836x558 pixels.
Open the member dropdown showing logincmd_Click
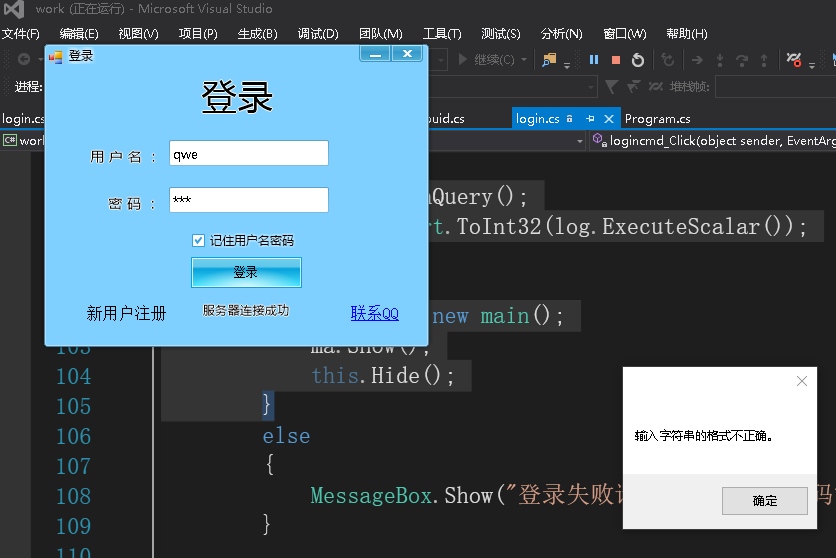(x=712, y=141)
